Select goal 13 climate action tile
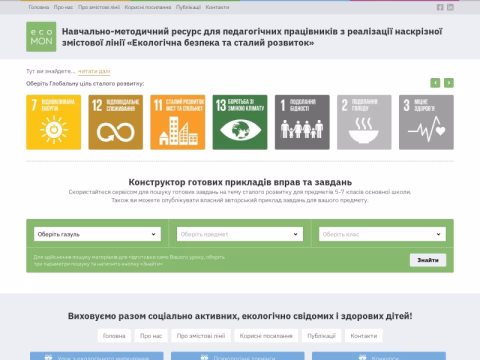 click(x=240, y=122)
